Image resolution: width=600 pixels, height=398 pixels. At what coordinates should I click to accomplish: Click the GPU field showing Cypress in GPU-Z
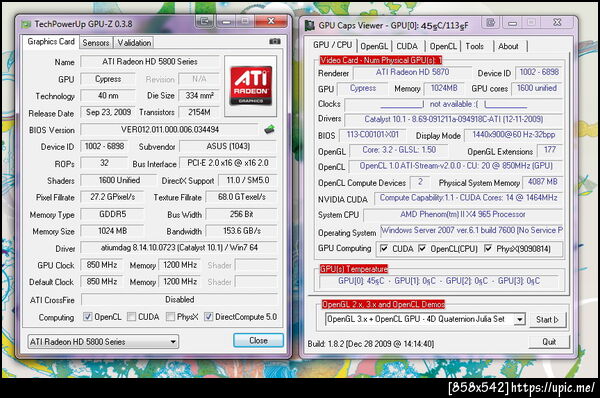(x=108, y=79)
